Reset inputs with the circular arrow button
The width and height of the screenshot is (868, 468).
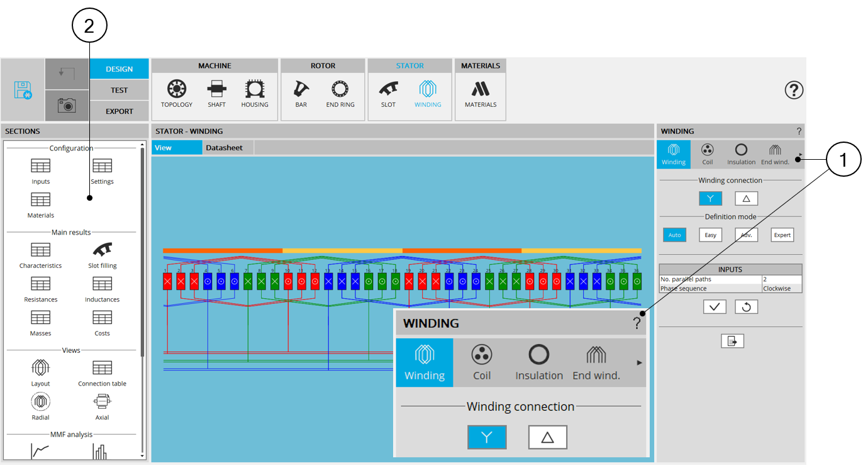tap(746, 306)
